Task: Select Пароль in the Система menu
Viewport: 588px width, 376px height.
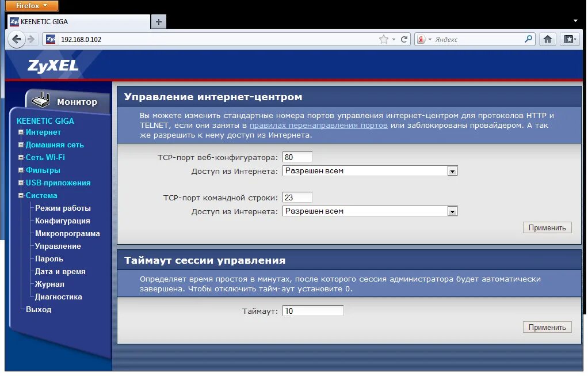Action: coord(49,259)
